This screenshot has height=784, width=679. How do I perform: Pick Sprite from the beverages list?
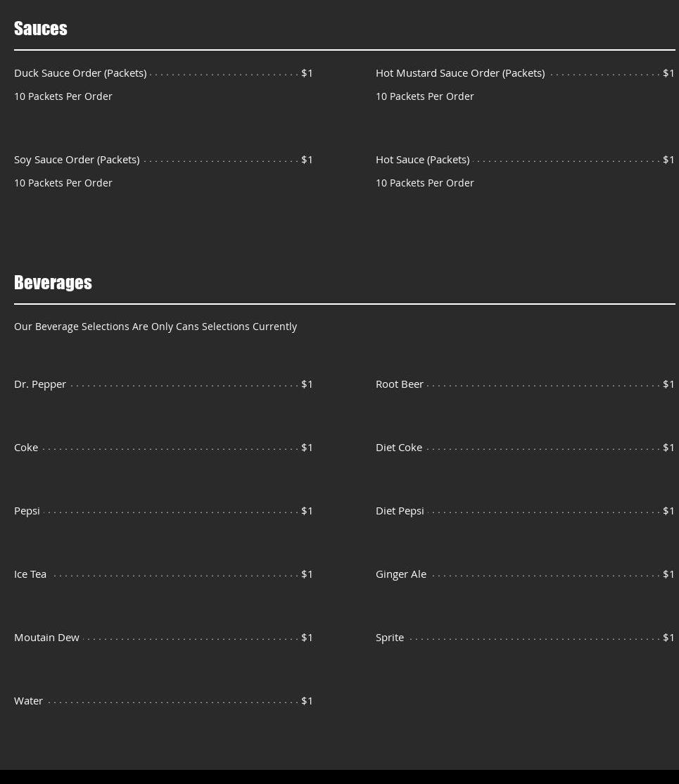pyautogui.click(x=390, y=638)
